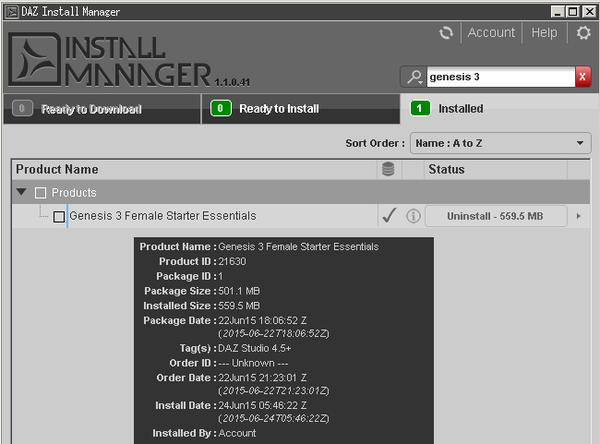Viewport: 600px width, 444px height.
Task: Close the DAZ Install Manager window
Action: (589, 12)
